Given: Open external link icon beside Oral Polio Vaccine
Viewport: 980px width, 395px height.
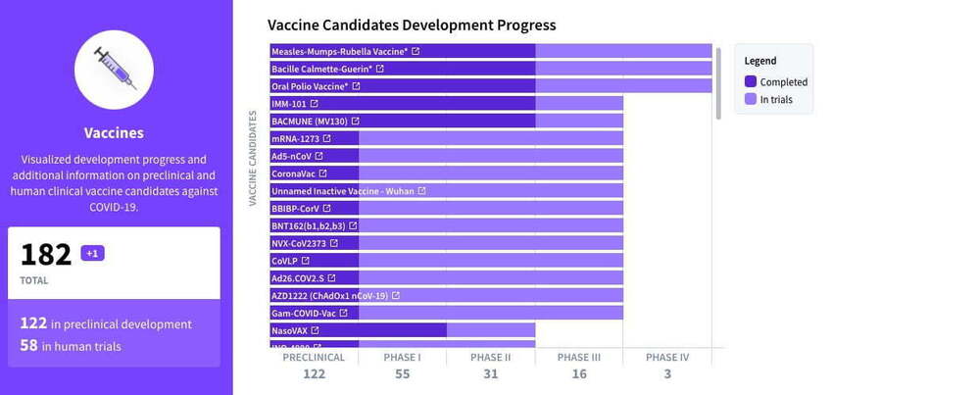Looking at the screenshot, I should 356,86.
